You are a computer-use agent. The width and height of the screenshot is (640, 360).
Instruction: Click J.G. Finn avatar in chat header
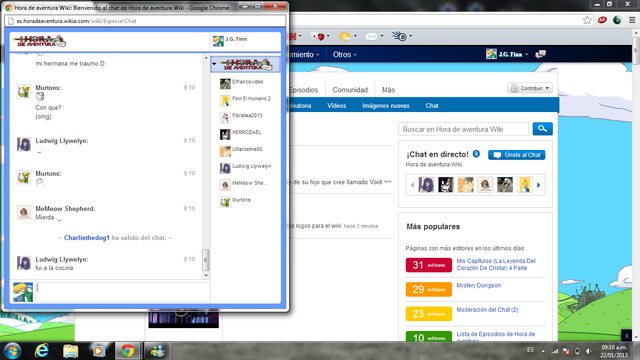tap(218, 41)
